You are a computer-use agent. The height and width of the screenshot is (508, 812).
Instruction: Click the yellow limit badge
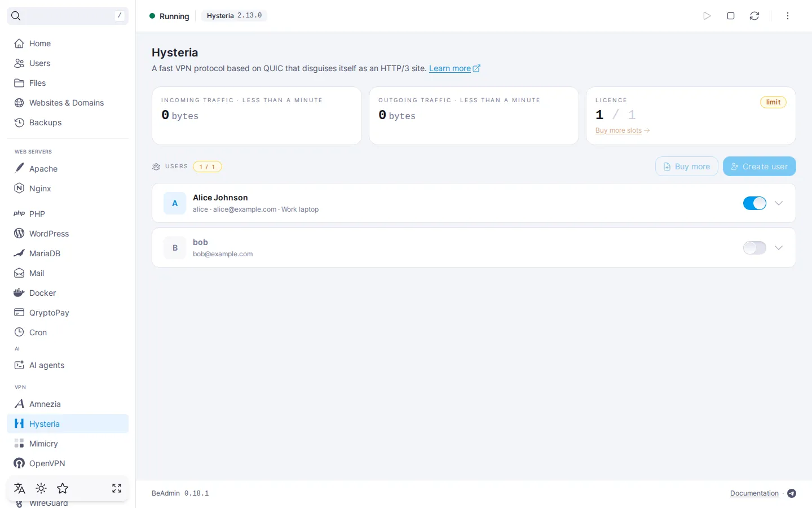tap(773, 102)
